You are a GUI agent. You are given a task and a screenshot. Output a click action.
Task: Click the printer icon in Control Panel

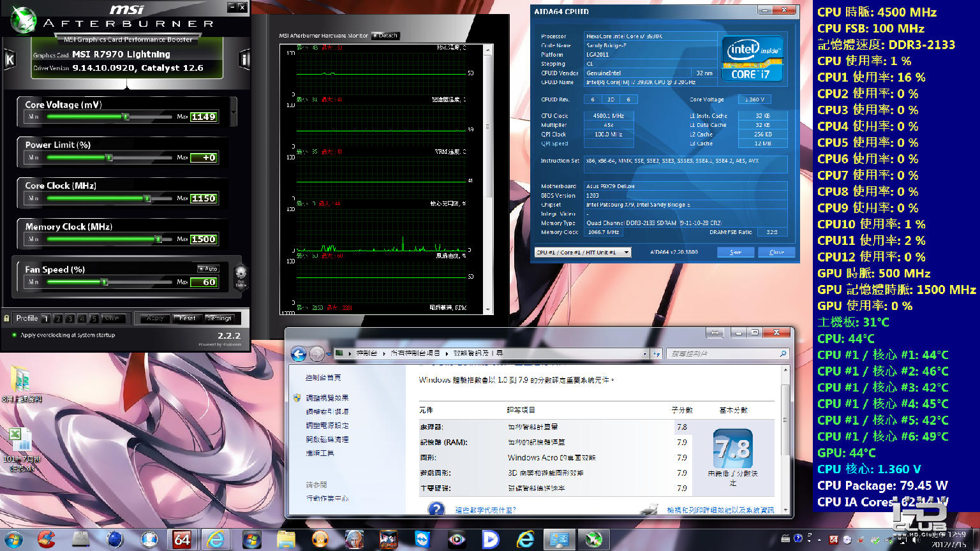(x=648, y=509)
